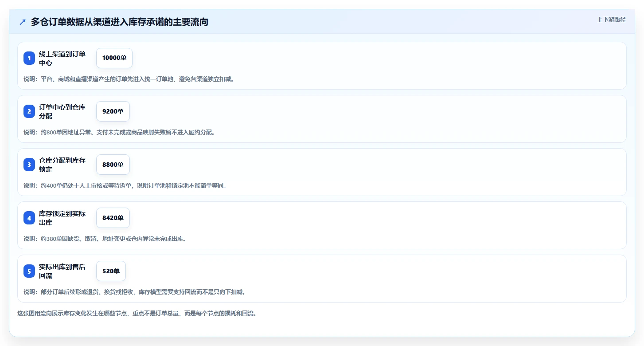644x346 pixels.
Task: Click the 520单 value chip
Action: 111,271
